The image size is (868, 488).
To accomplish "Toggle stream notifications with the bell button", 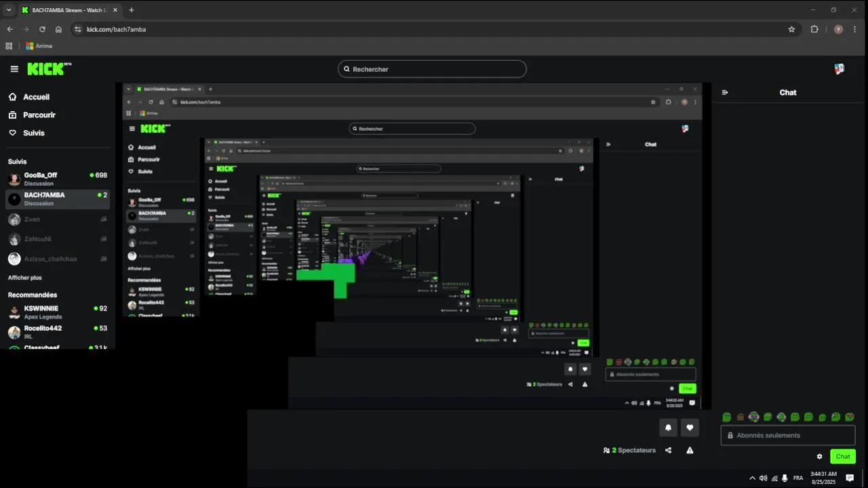I will 669,428.
